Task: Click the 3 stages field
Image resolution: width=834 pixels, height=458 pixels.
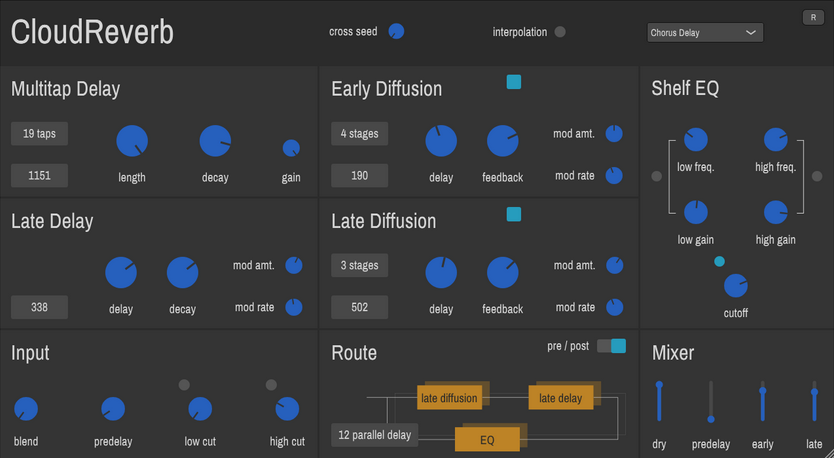Action: (360, 265)
